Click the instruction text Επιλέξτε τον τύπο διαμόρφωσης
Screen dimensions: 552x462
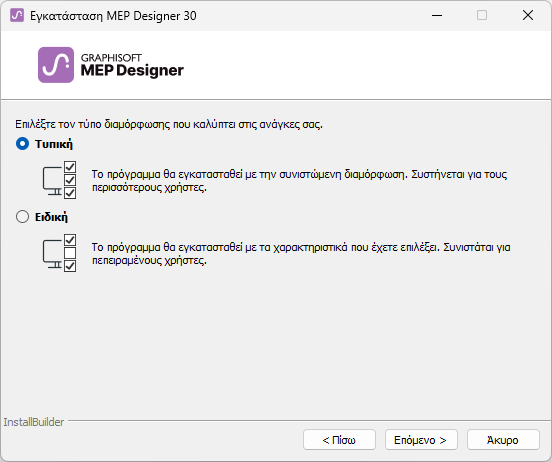pyautogui.click(x=169, y=124)
